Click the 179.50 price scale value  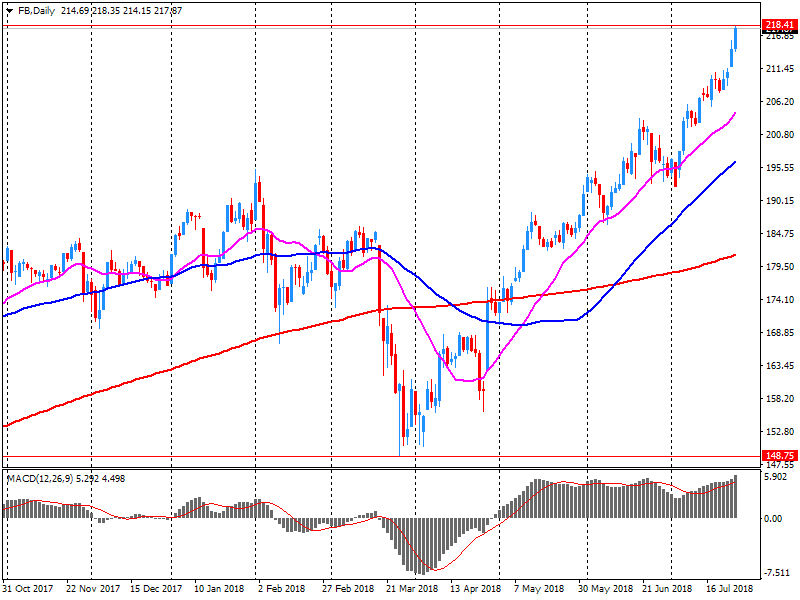781,267
